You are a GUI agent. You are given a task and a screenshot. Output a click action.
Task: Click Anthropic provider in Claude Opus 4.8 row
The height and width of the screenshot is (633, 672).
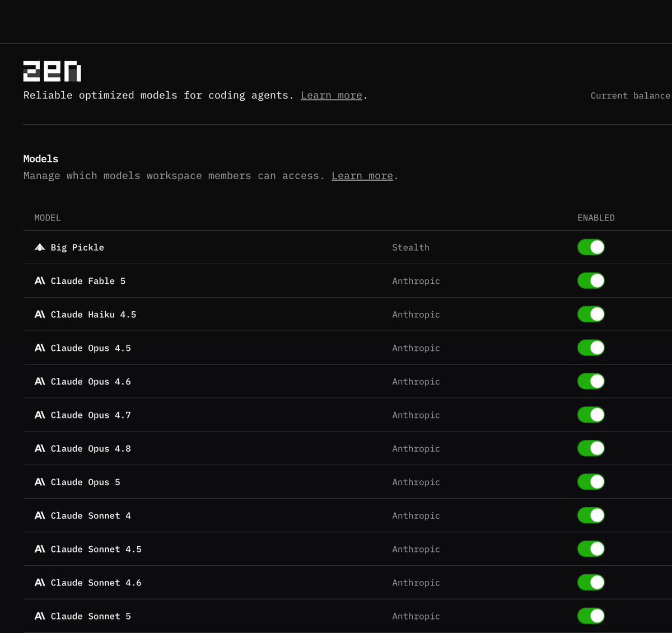[x=416, y=449]
